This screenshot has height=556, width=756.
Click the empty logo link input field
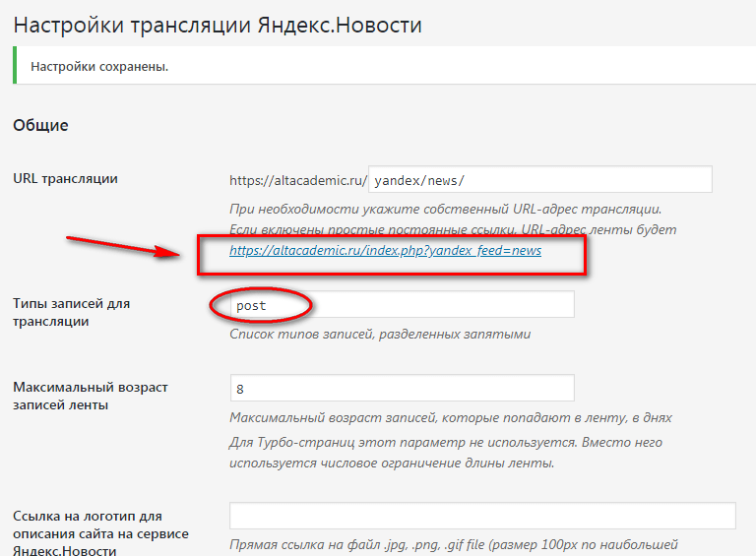coord(482,516)
